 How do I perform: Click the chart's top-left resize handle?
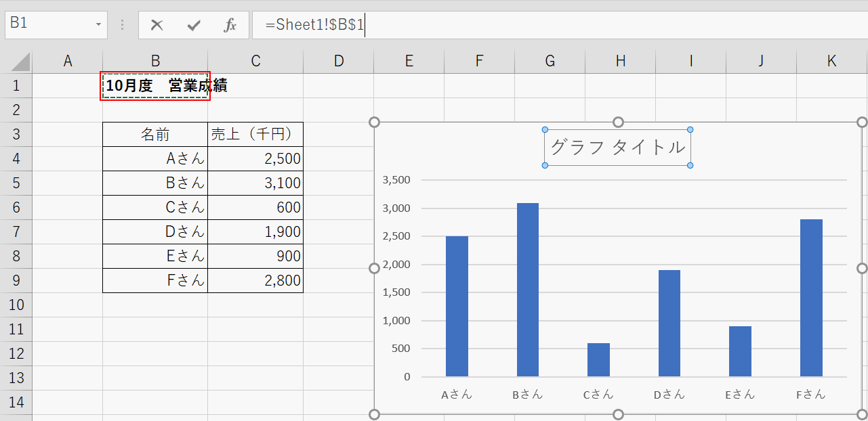click(x=374, y=123)
